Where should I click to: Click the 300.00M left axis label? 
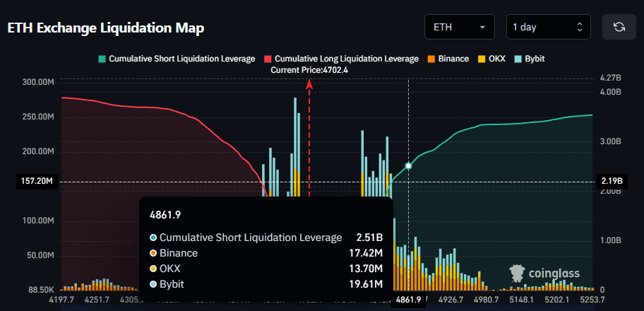(38, 82)
